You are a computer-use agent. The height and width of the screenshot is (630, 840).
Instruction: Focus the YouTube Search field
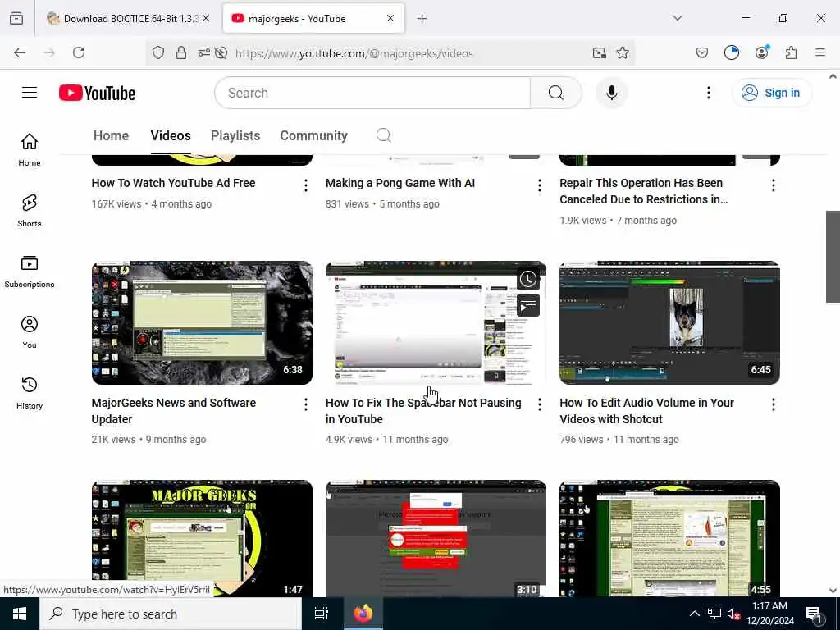pos(372,93)
